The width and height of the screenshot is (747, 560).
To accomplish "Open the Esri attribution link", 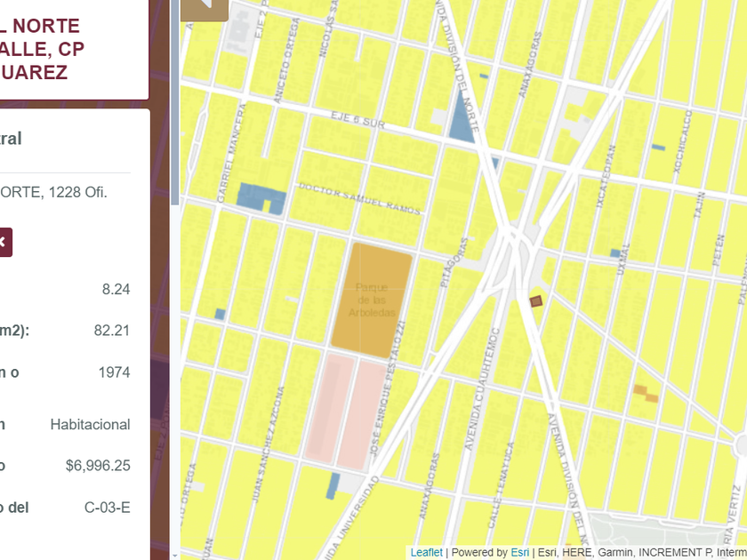I will (519, 552).
